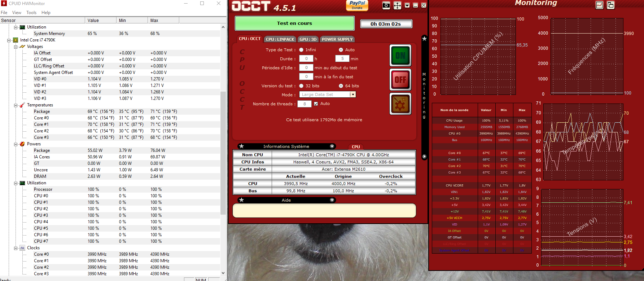644x281 pixels.
Task: Click the Utilization chip icon under Intel Core
Action: coord(22,183)
